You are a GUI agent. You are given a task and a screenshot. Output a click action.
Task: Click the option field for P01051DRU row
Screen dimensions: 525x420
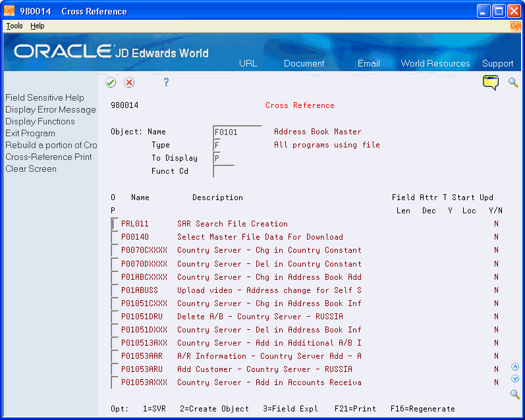click(x=115, y=317)
